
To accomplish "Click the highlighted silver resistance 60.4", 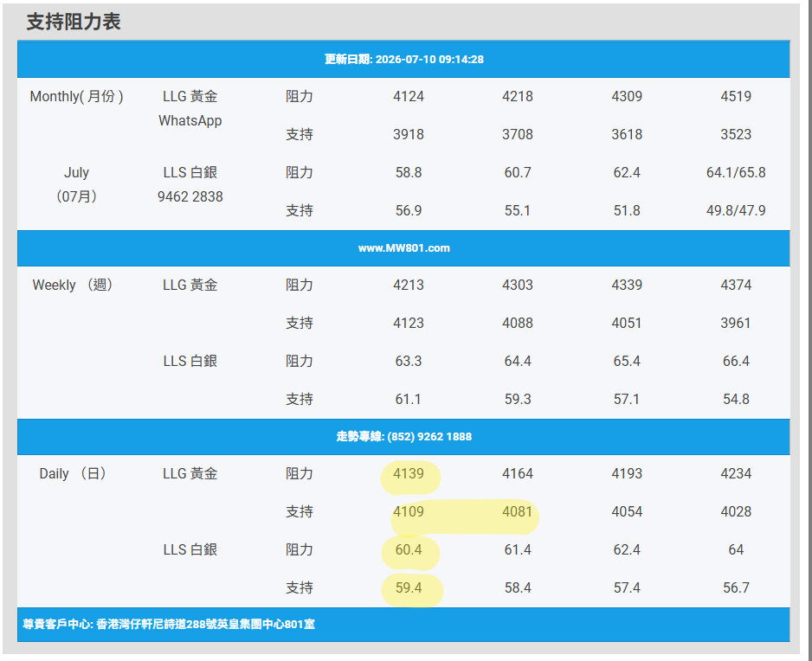I will [409, 549].
